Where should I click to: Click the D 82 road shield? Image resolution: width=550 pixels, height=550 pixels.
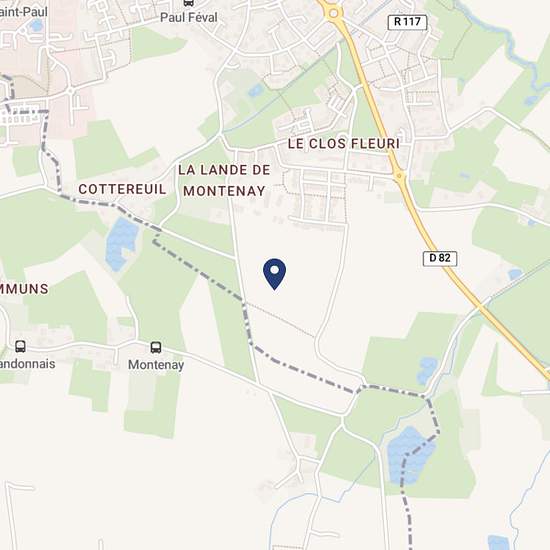coord(440,258)
